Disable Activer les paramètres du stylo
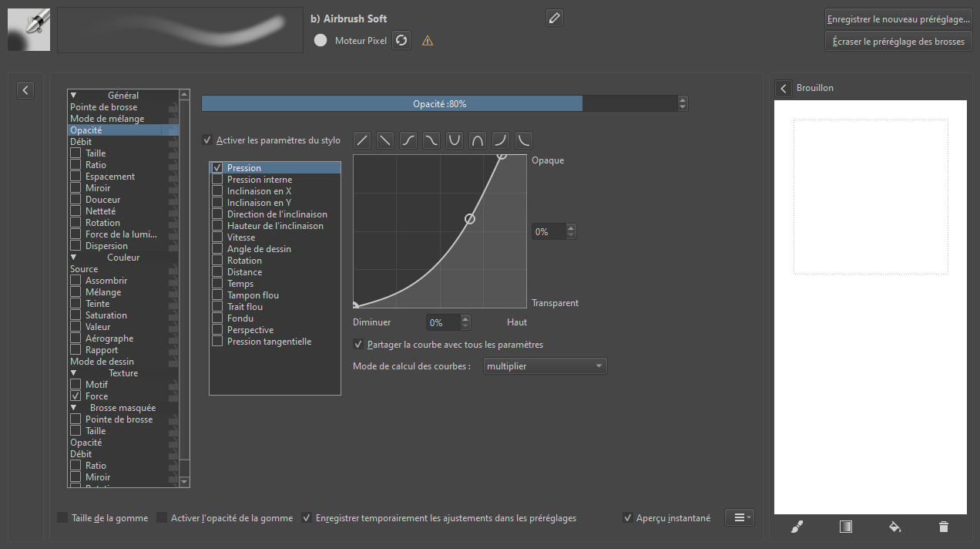The width and height of the screenshot is (980, 549). 207,140
